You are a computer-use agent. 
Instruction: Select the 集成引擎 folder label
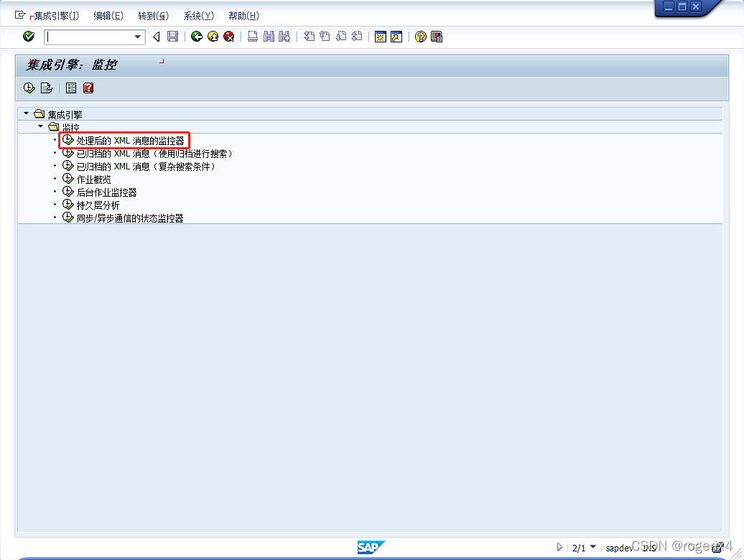tap(65, 115)
